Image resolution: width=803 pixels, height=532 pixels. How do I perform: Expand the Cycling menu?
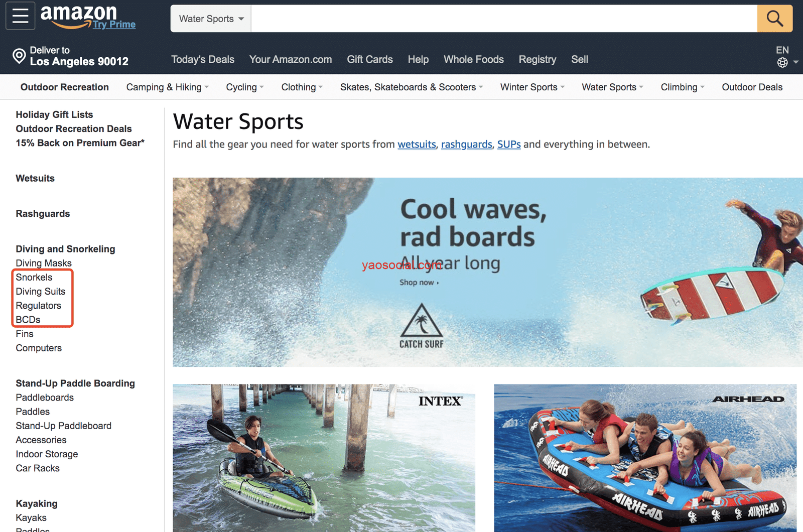coord(244,87)
